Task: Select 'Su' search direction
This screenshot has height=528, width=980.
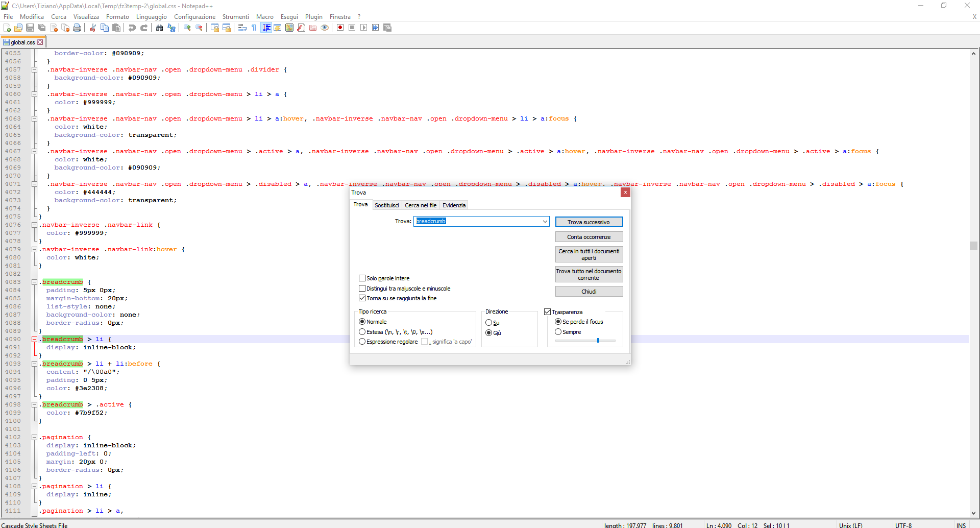Action: (489, 323)
